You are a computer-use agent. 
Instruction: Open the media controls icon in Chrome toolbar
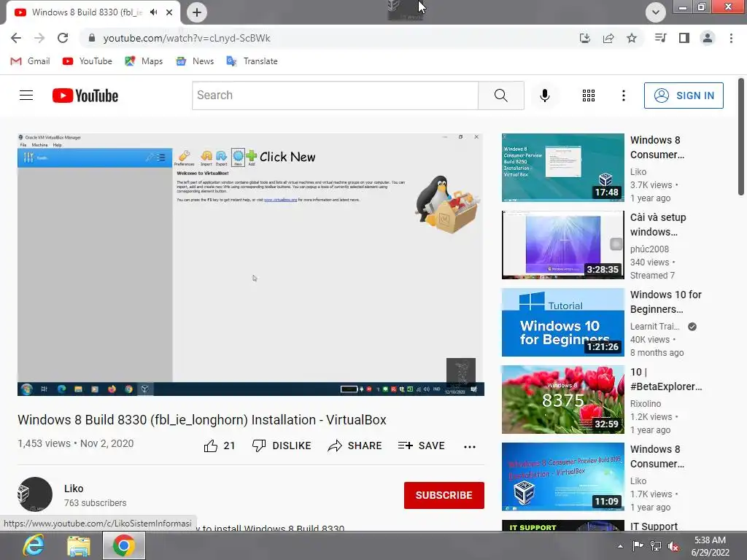tap(661, 38)
